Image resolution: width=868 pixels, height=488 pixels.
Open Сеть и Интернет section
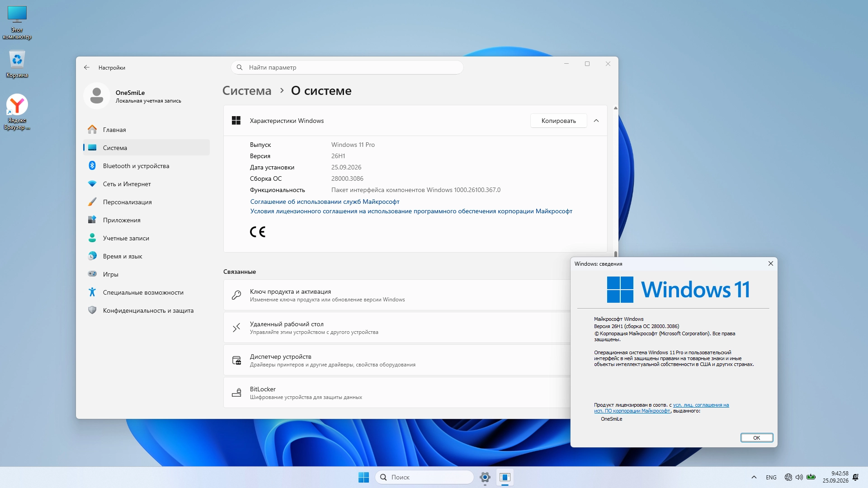pyautogui.click(x=146, y=184)
